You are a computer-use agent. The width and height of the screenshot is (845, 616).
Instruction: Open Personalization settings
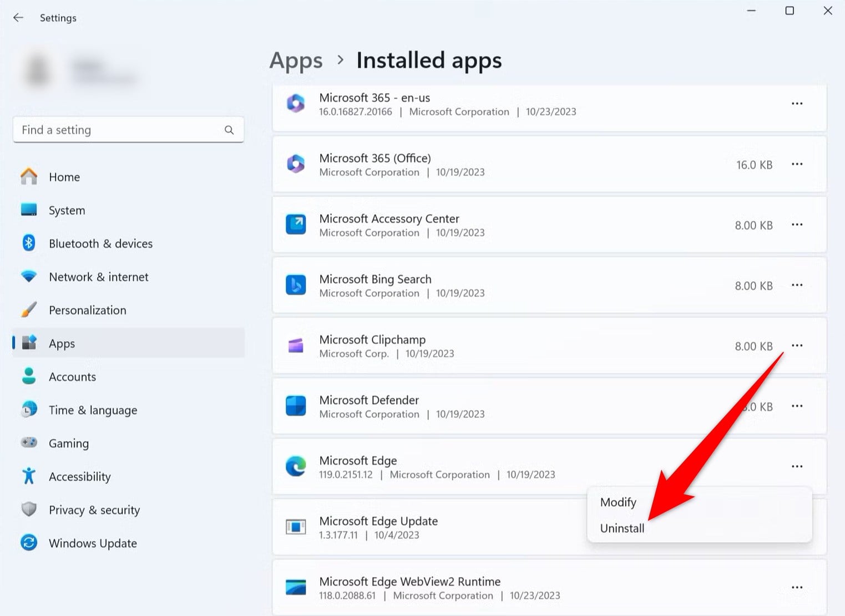click(128, 310)
